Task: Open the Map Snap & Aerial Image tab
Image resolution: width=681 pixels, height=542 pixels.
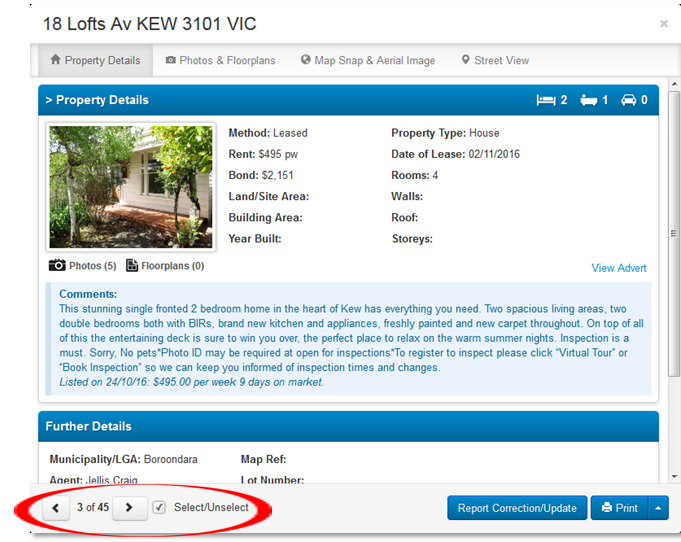Action: tap(367, 60)
